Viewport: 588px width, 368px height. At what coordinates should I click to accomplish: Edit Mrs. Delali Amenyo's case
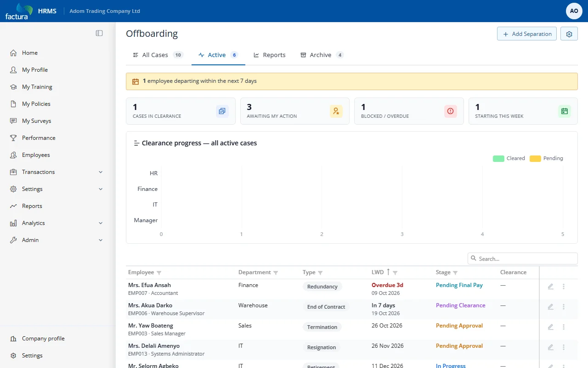pos(551,347)
